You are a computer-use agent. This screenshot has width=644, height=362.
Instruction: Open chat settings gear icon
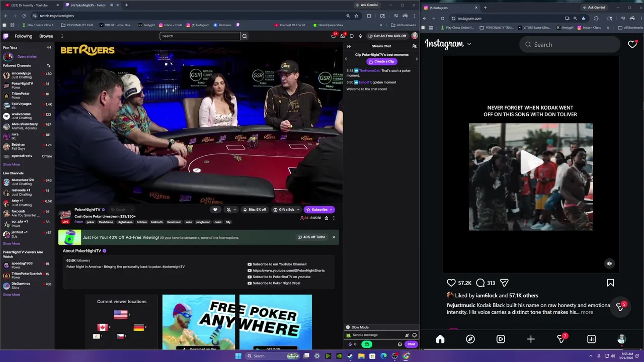click(400, 344)
